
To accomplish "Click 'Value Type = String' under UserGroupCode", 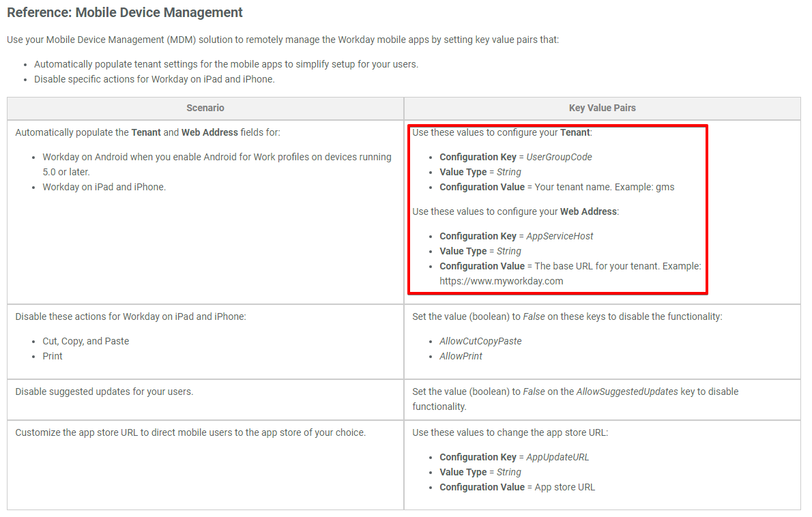I will (480, 173).
